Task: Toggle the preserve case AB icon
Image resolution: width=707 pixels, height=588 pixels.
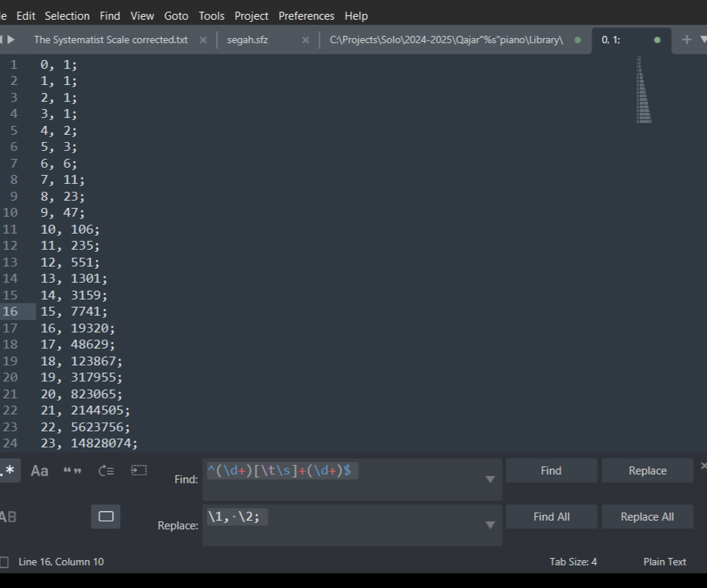Action: click(8, 517)
